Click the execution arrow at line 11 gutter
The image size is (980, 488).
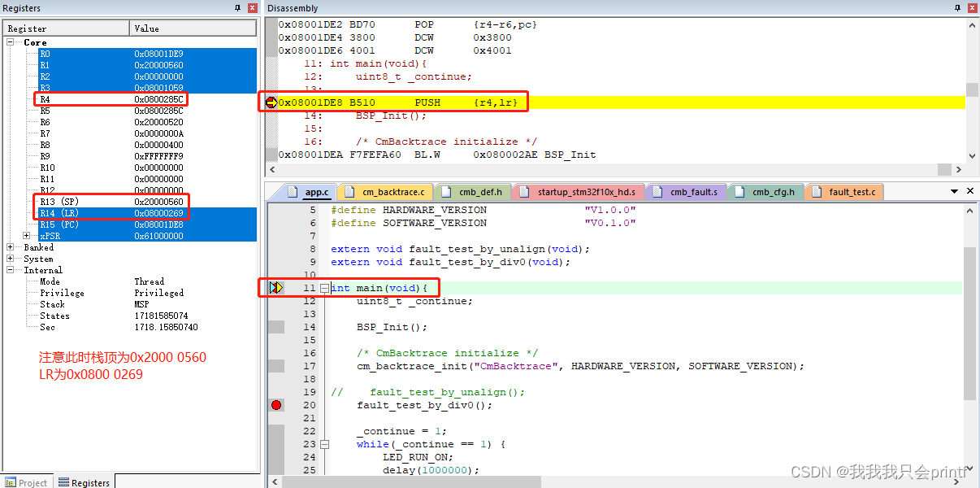275,288
